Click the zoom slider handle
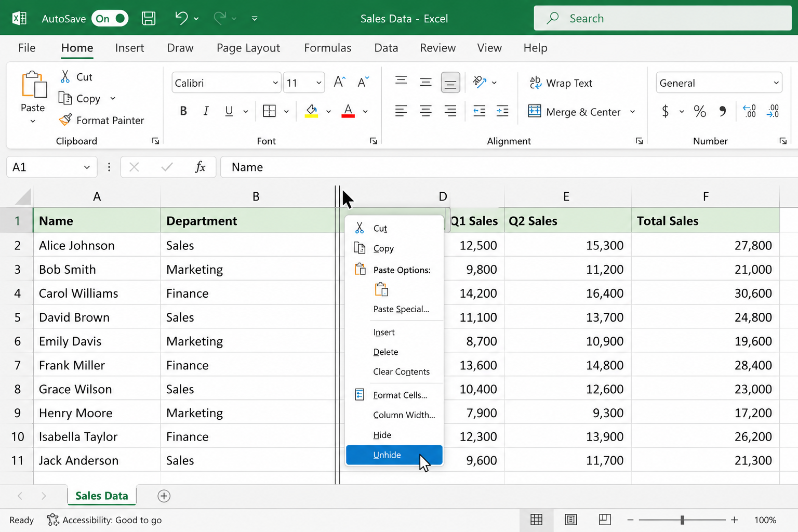 coord(682,520)
